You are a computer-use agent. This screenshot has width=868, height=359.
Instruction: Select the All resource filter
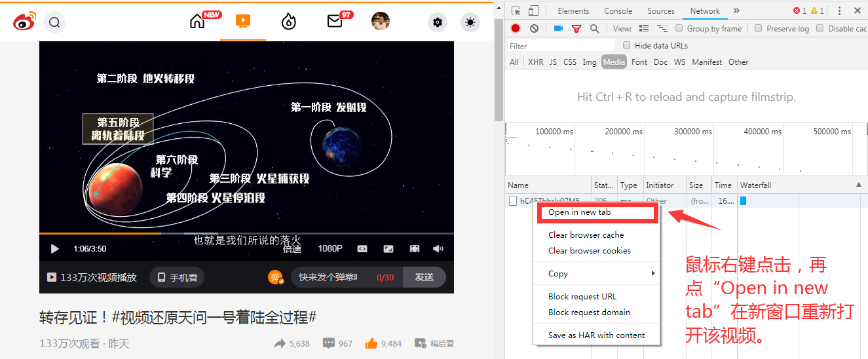[514, 62]
